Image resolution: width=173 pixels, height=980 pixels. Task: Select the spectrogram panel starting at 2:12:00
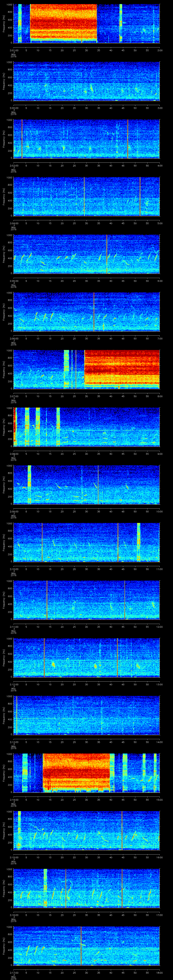point(87,657)
